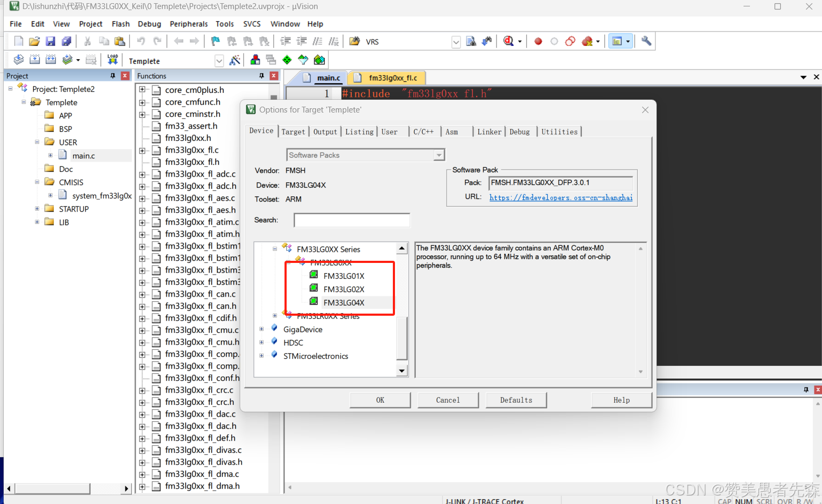The width and height of the screenshot is (822, 504).
Task: Expand the HDSC vendor node
Action: point(262,342)
